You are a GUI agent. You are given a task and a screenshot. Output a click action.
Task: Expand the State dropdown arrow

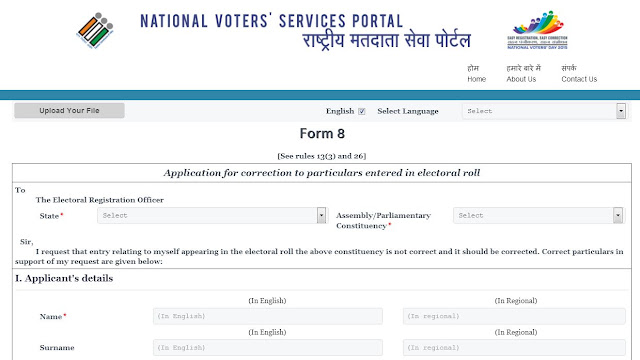point(322,216)
